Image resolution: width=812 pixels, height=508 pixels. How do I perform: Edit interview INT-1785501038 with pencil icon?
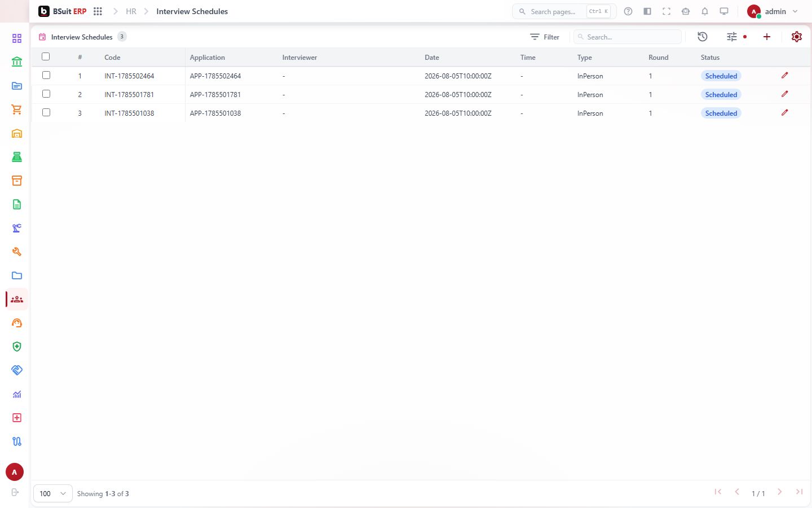click(x=784, y=112)
